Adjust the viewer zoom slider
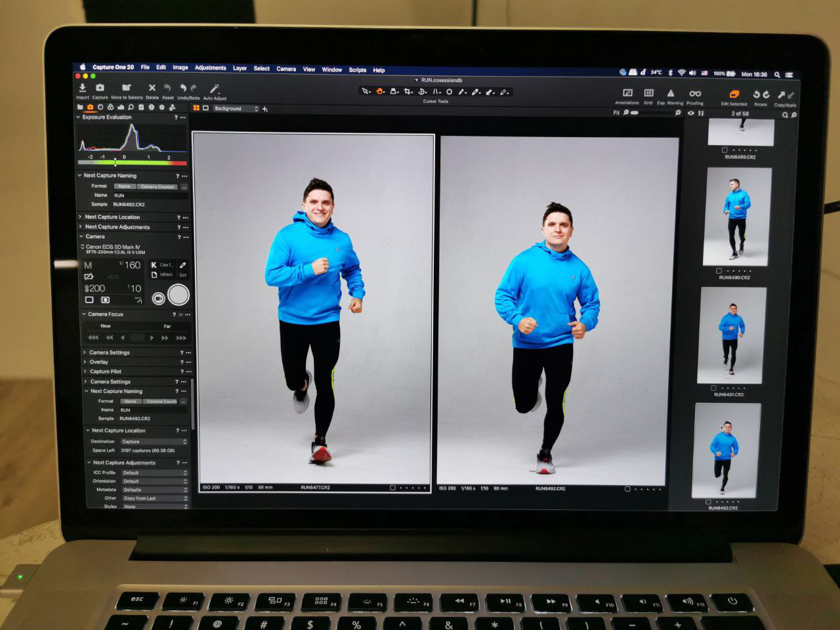Screen dimensions: 840x630 tap(652, 113)
